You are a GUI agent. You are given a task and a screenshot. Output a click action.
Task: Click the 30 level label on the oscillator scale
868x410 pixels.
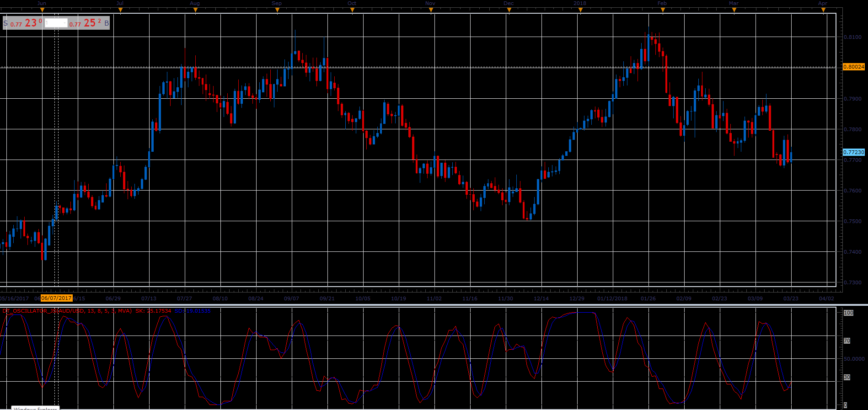pos(847,377)
